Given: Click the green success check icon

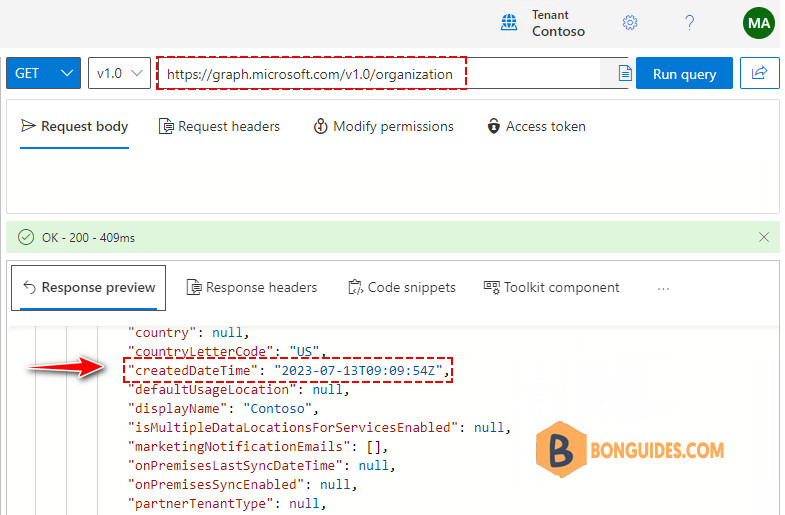Looking at the screenshot, I should 26,237.
